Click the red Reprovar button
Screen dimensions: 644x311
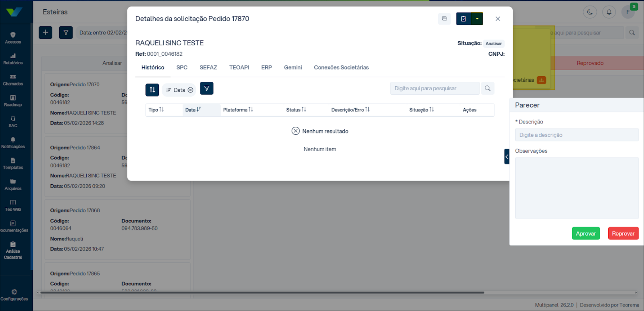tap(623, 233)
